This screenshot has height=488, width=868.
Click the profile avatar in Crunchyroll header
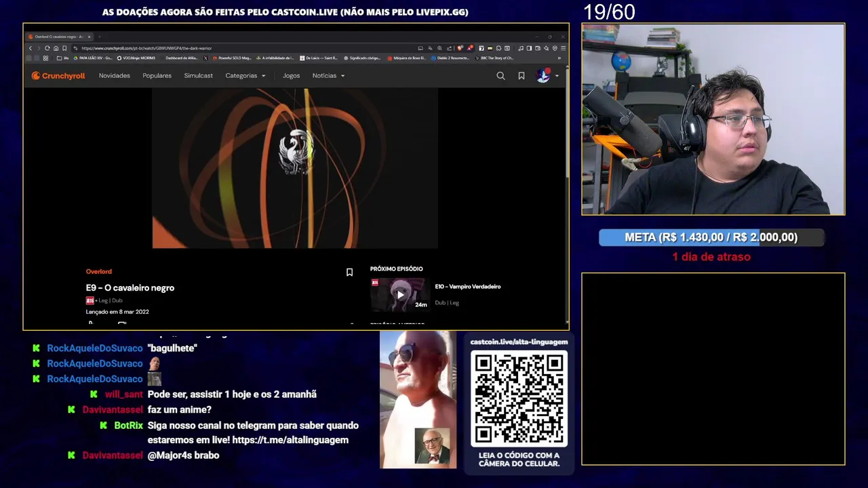click(x=543, y=76)
